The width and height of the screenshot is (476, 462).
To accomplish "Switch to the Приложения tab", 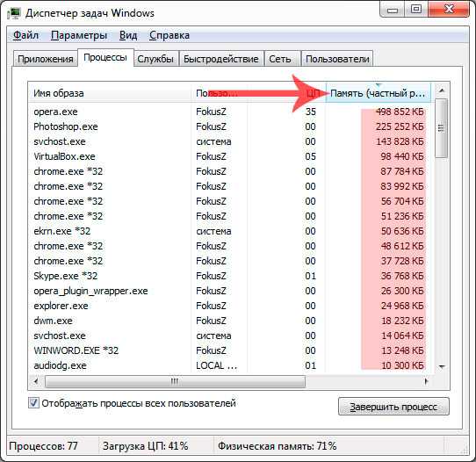I will coord(46,59).
